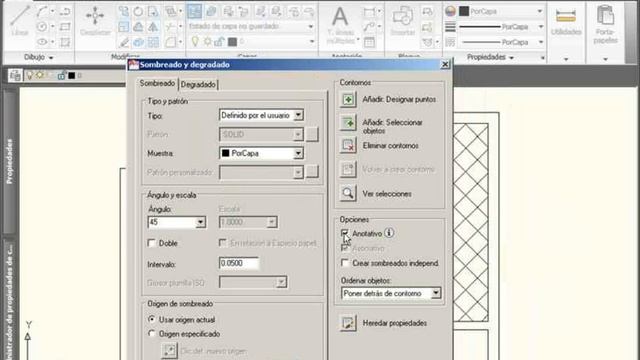Expand the Dibujo panel
640x360 pixels.
(39, 57)
